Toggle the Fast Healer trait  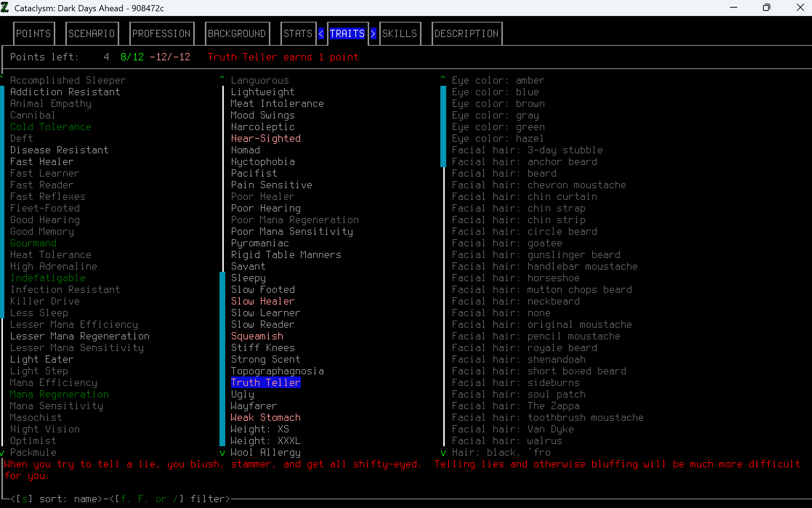[42, 162]
